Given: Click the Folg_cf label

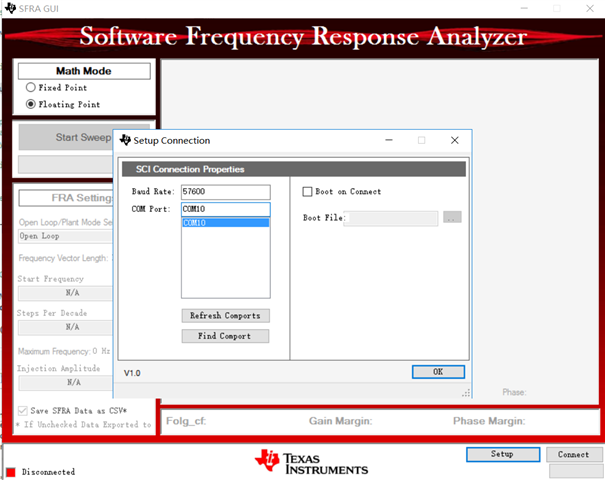Looking at the screenshot, I should coord(186,421).
